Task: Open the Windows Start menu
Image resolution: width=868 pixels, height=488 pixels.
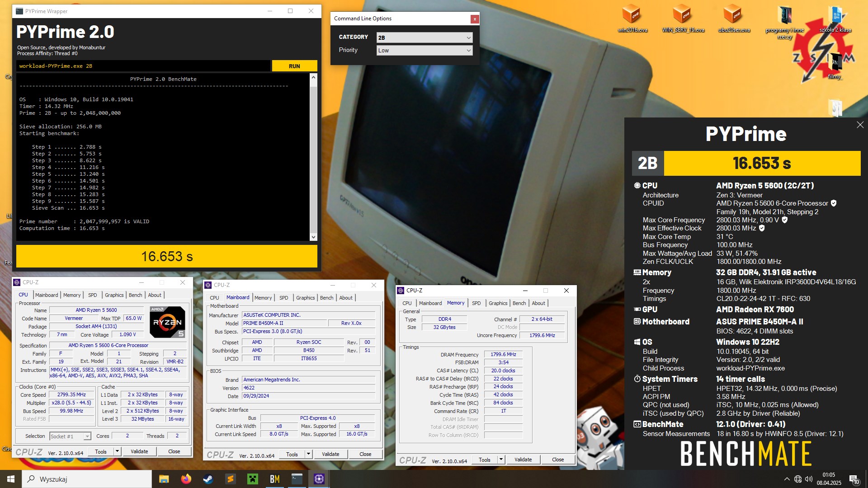Action: click(x=11, y=479)
